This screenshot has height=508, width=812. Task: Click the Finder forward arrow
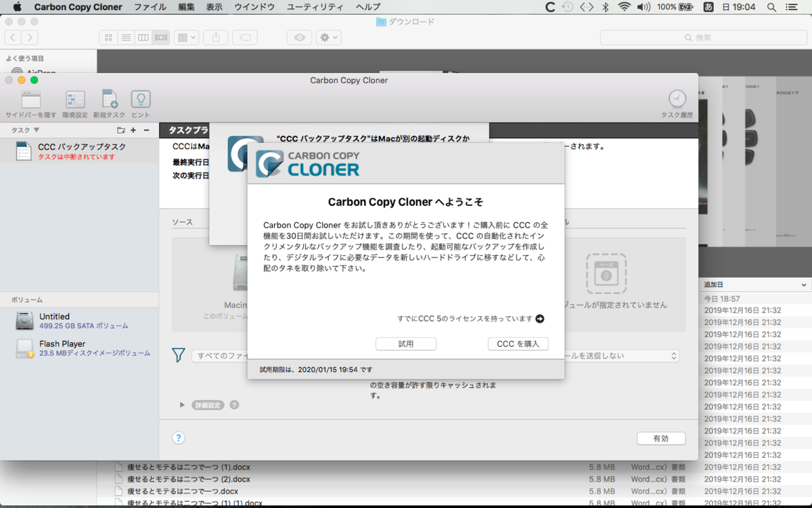point(29,37)
